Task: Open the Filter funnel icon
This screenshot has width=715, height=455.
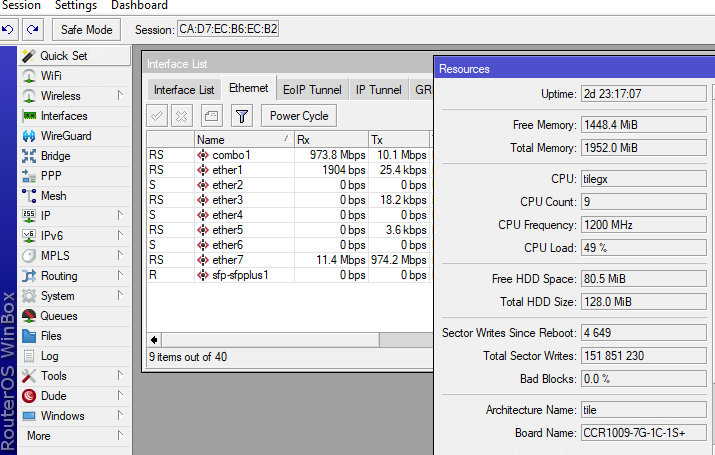Action: pos(242,116)
